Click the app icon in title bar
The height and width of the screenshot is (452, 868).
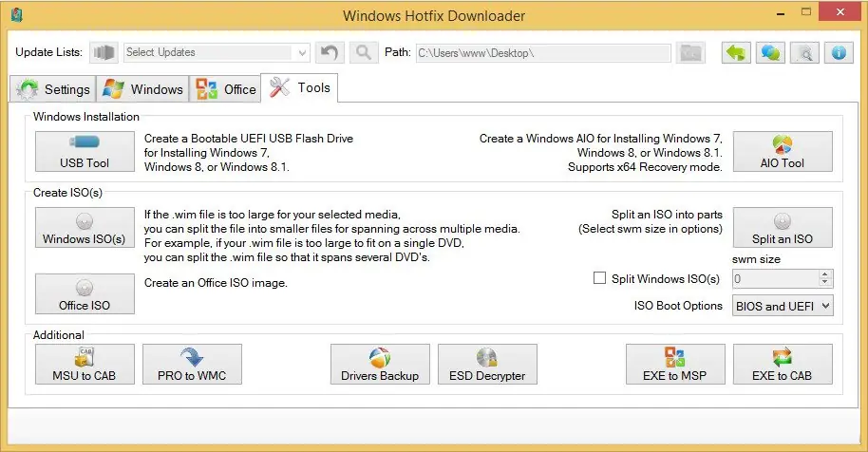pyautogui.click(x=16, y=15)
